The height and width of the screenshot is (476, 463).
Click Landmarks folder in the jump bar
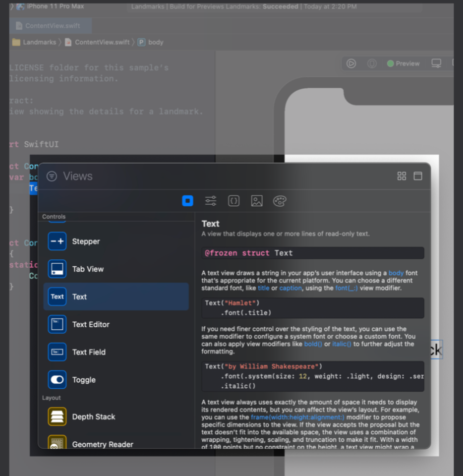[34, 42]
